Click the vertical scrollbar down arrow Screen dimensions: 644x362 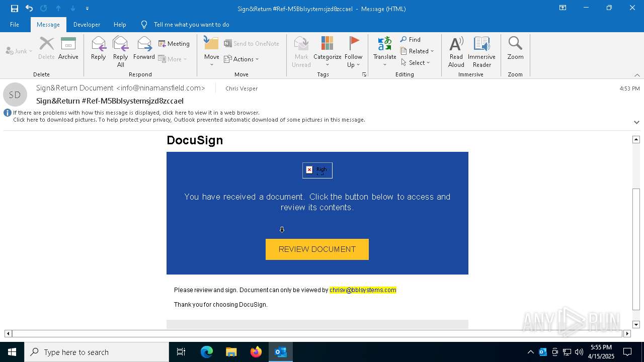636,325
